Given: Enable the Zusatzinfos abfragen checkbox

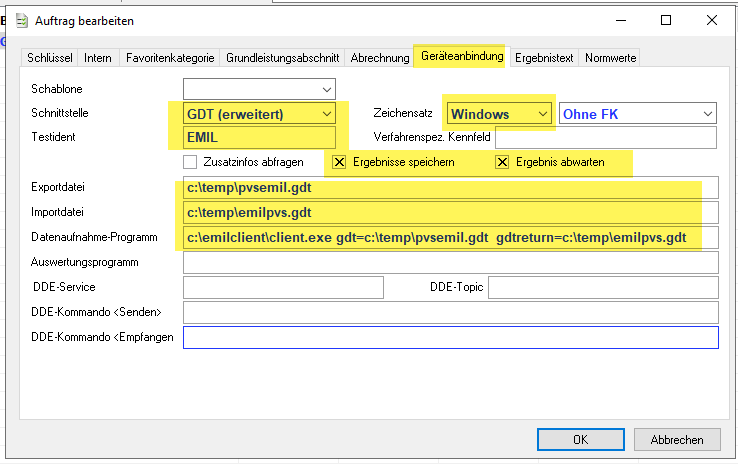Looking at the screenshot, I should click(x=190, y=162).
